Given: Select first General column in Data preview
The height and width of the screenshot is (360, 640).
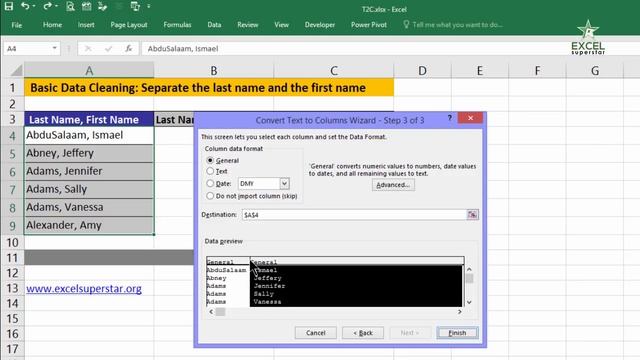Looking at the screenshot, I should pyautogui.click(x=228, y=262).
